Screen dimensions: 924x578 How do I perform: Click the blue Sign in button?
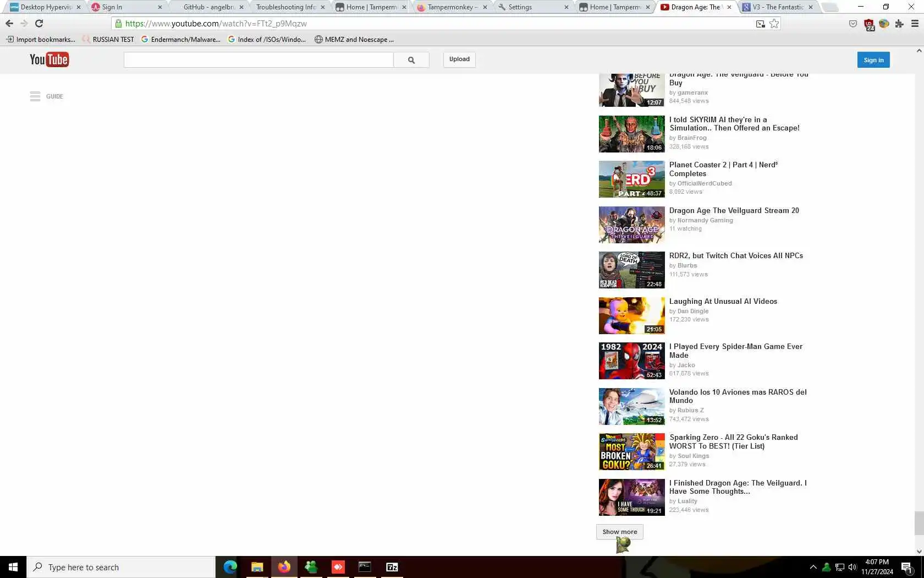coord(873,60)
